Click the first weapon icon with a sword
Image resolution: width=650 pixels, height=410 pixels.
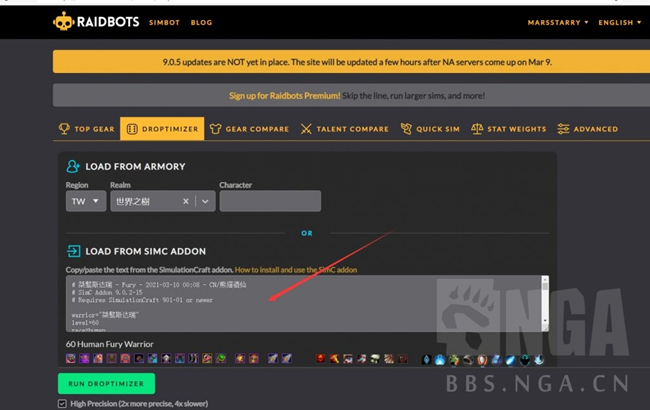pyautogui.click(x=273, y=358)
